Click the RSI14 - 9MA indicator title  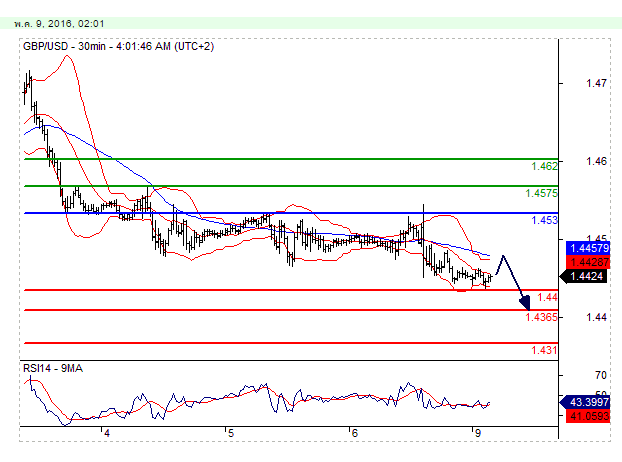tap(53, 368)
